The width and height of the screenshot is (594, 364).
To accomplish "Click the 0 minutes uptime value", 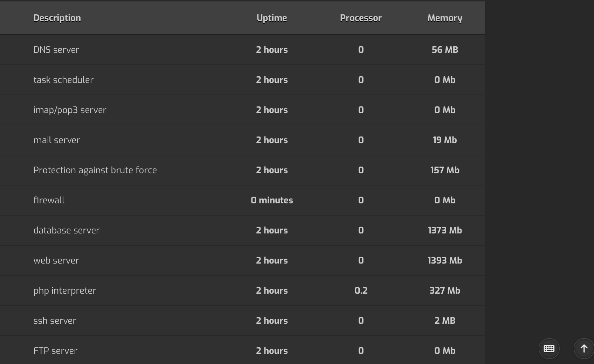I will pyautogui.click(x=271, y=200).
